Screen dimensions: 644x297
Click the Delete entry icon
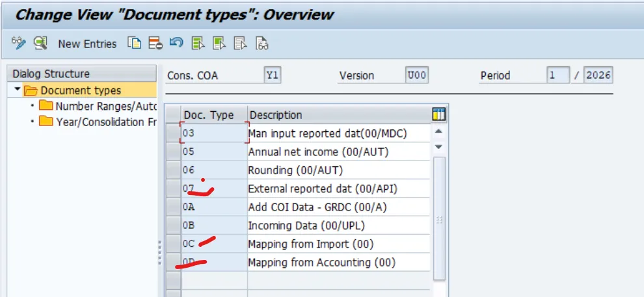(155, 44)
